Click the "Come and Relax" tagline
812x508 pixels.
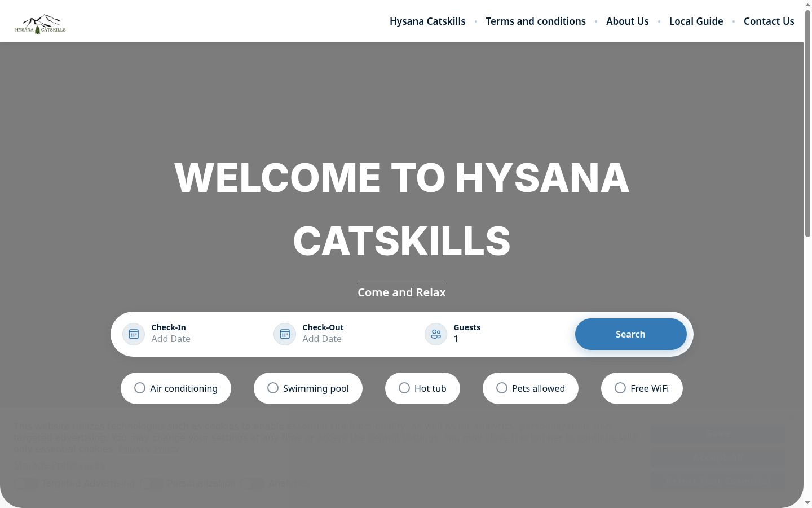pyautogui.click(x=401, y=292)
